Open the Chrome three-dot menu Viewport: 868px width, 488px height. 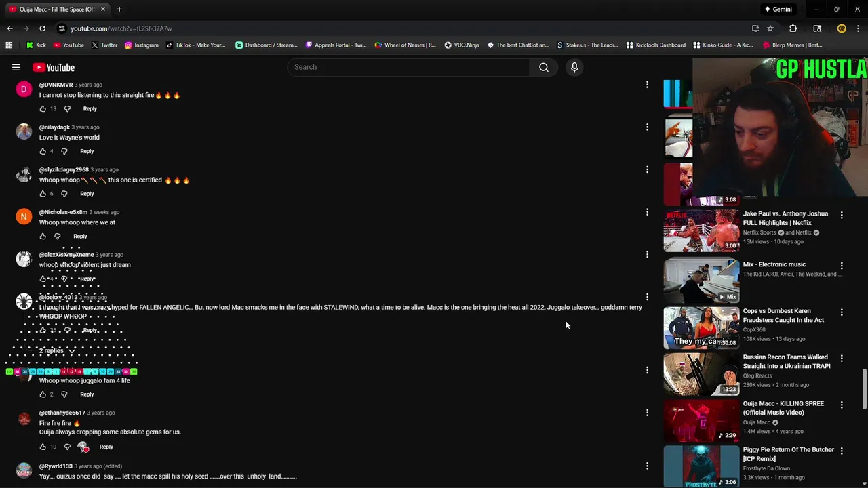pyautogui.click(x=858, y=28)
